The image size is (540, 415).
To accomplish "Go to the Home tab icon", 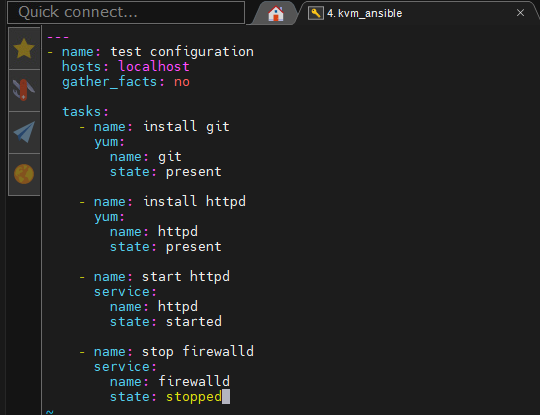I will coord(276,13).
